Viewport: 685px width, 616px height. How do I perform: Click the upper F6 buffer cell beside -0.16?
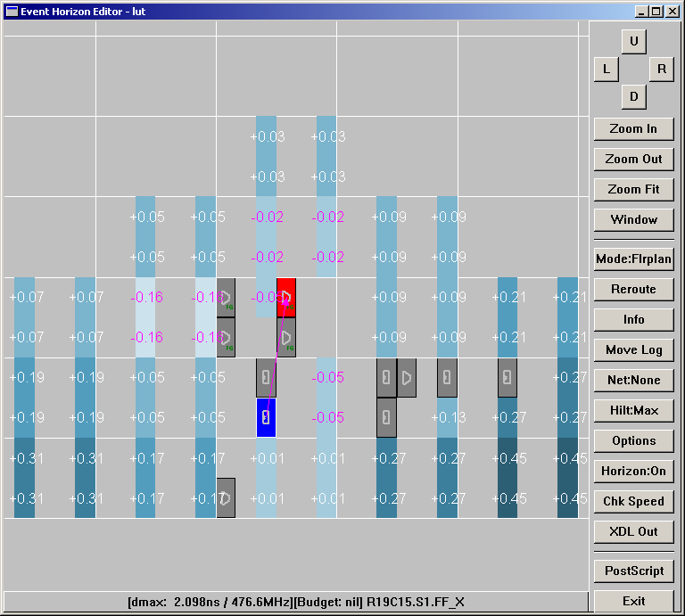(226, 298)
